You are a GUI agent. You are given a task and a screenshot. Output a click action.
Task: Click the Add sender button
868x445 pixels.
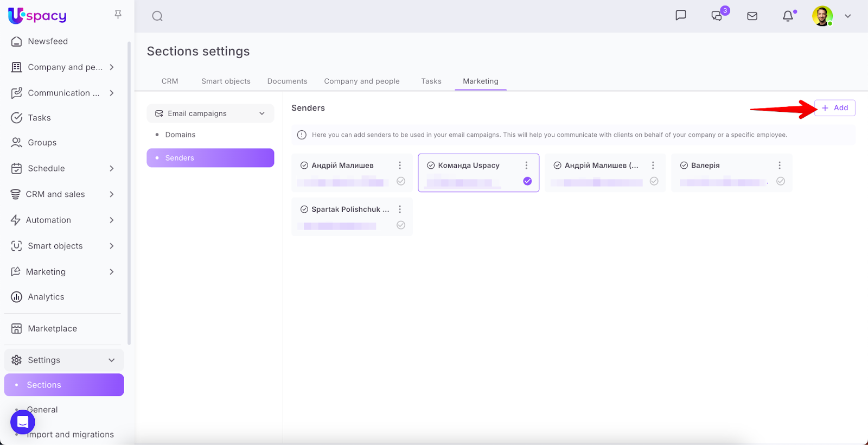click(834, 108)
